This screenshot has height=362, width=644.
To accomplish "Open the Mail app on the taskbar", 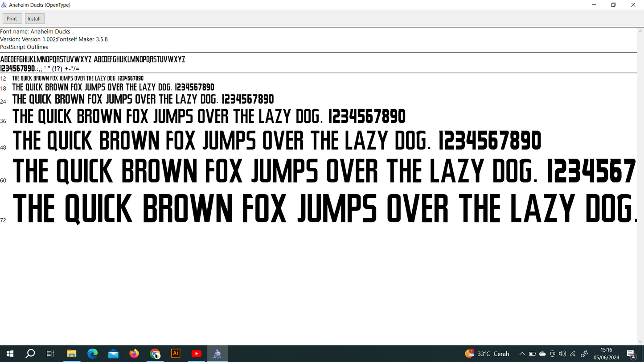I will coord(113,354).
